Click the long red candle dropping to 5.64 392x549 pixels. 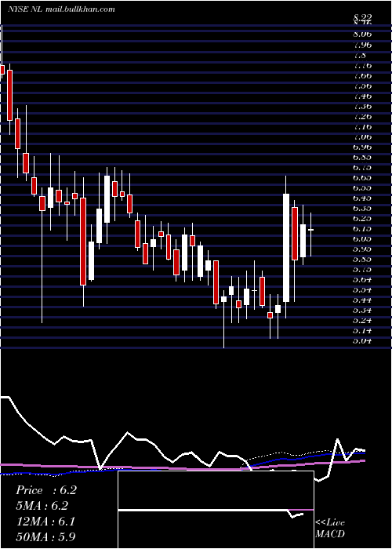click(x=83, y=242)
